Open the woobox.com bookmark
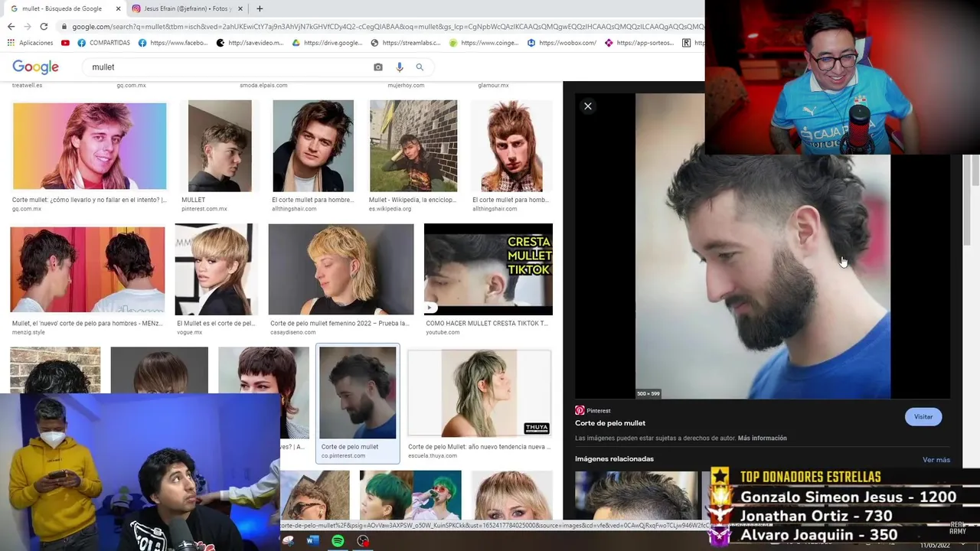 pyautogui.click(x=562, y=43)
